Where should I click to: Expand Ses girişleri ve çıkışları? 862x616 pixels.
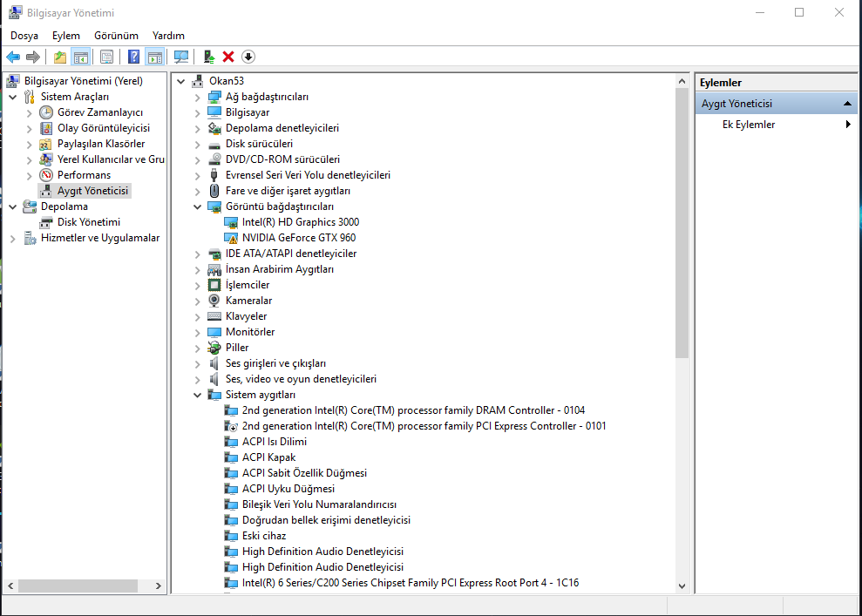pos(197,364)
